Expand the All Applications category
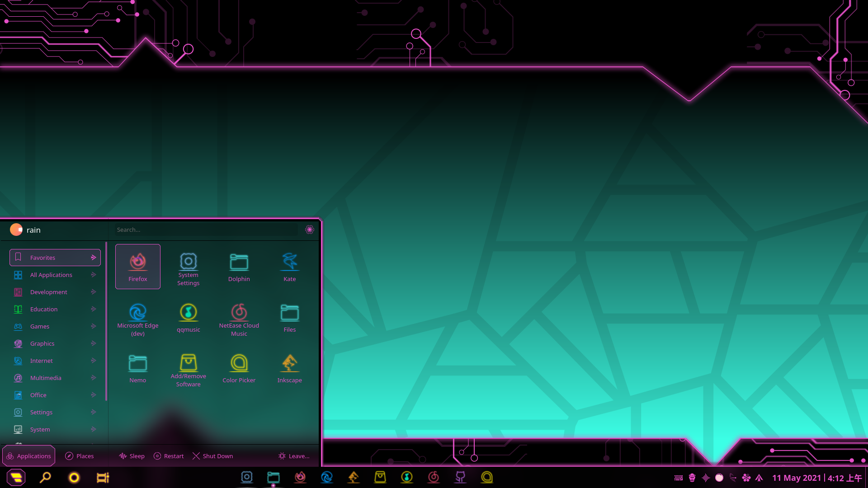The image size is (868, 488). [x=55, y=275]
